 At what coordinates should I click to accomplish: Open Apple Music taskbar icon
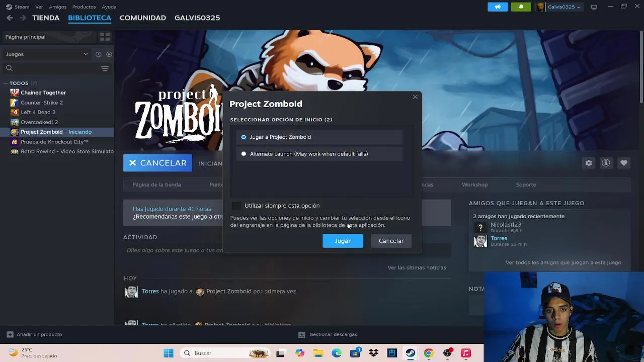(x=466, y=353)
